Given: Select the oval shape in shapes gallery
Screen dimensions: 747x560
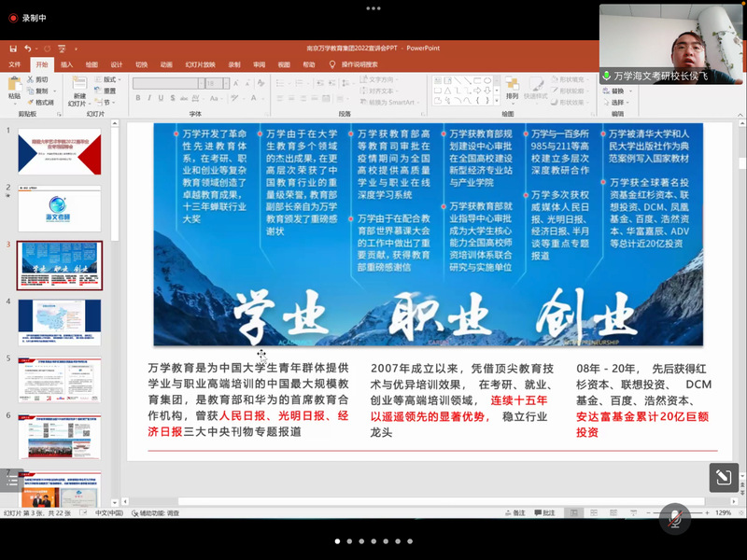Looking at the screenshot, I should coord(487,80).
